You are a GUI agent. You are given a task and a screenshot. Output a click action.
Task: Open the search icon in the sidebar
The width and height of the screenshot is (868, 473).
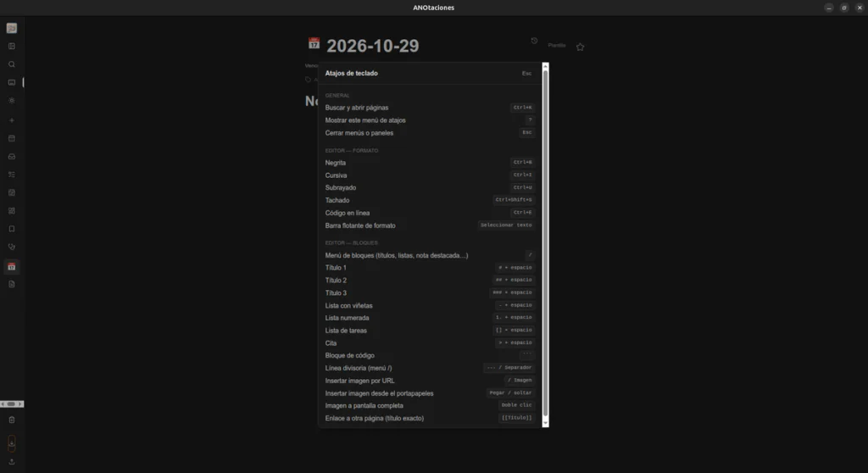[x=12, y=64]
